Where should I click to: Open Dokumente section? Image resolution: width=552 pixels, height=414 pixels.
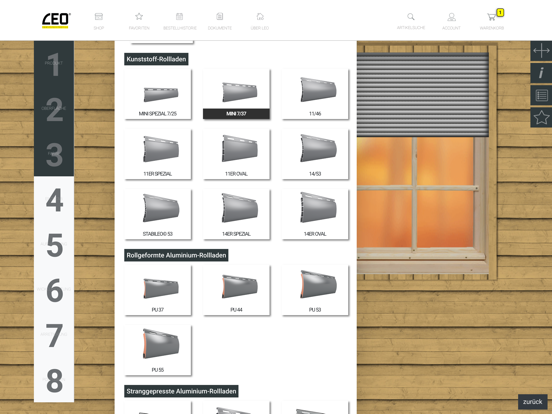(220, 21)
